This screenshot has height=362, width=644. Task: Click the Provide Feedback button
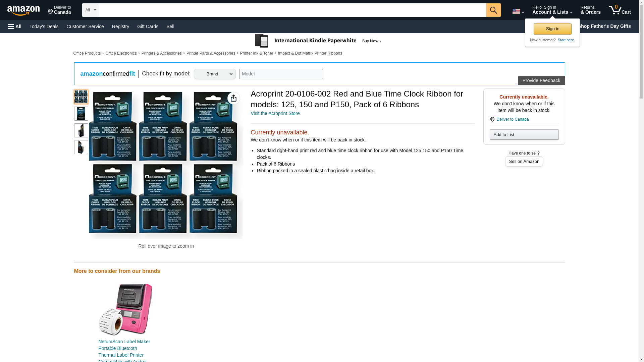point(541,80)
